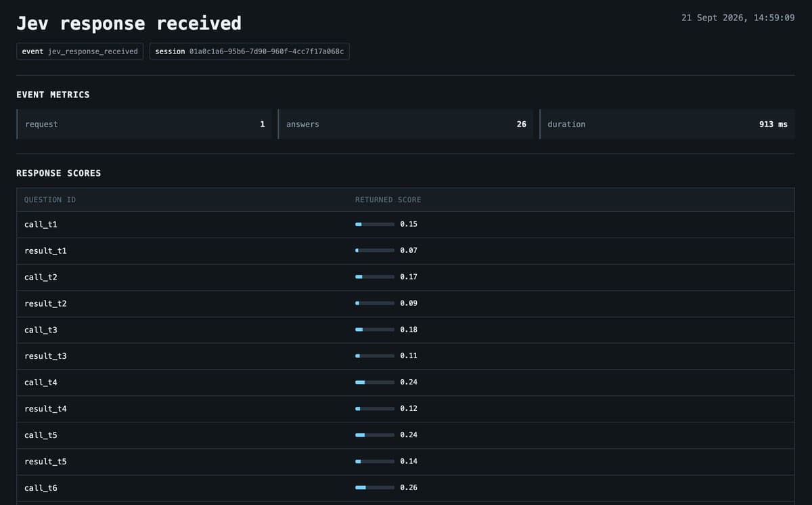
Task: Click the score bar for call_t6
Action: [375, 488]
